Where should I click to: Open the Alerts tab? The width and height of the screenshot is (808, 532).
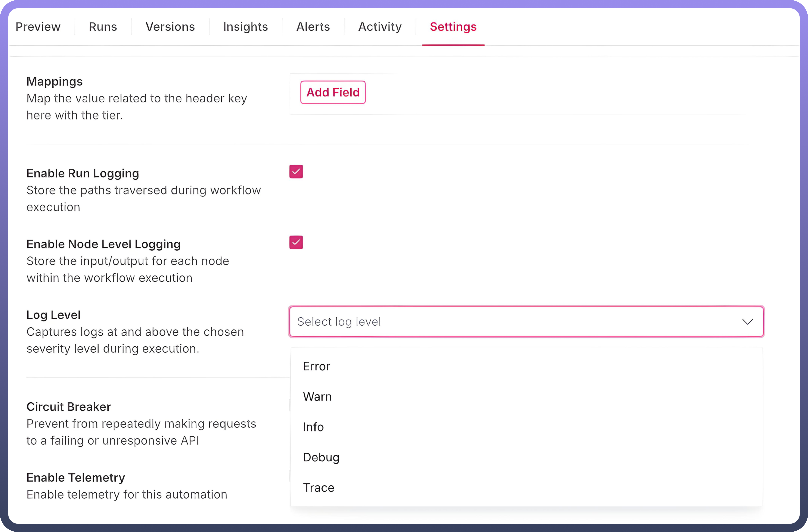tap(313, 27)
